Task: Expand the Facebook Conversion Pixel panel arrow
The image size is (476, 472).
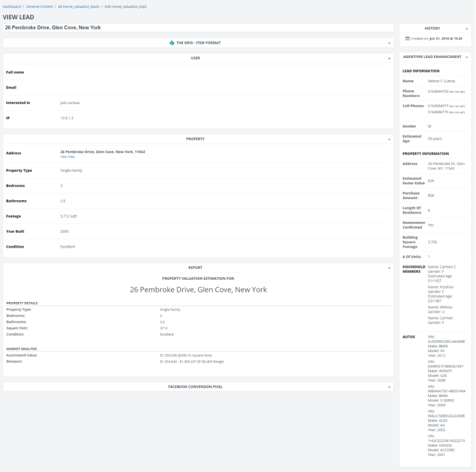Action: point(390,387)
